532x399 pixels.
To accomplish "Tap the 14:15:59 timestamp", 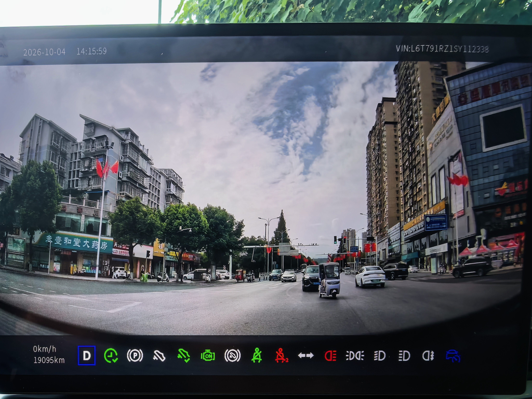I will click(91, 51).
